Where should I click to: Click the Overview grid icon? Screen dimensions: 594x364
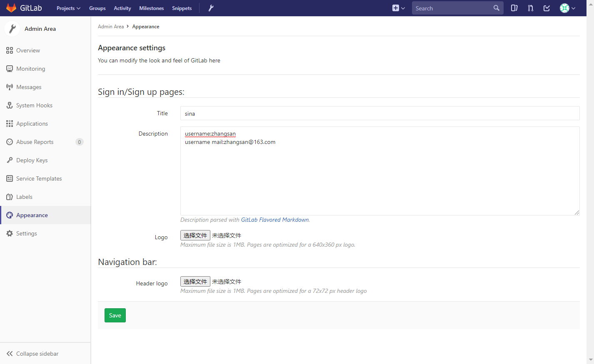point(10,50)
